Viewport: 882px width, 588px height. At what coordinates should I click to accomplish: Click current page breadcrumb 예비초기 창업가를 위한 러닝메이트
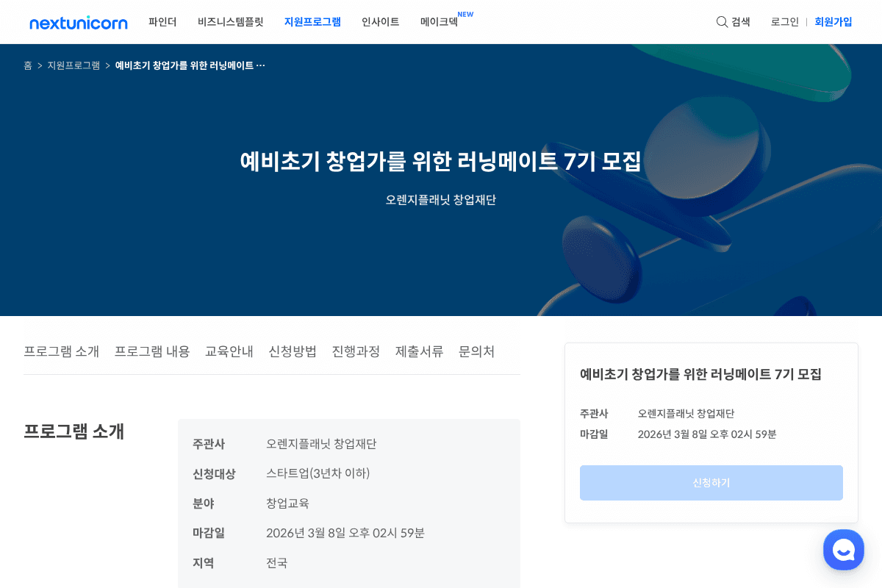click(190, 65)
